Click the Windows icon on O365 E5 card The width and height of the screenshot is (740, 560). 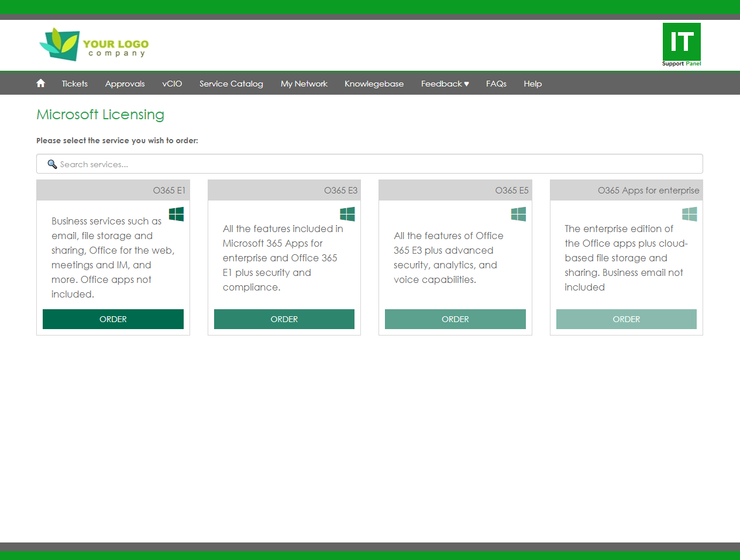pyautogui.click(x=518, y=214)
